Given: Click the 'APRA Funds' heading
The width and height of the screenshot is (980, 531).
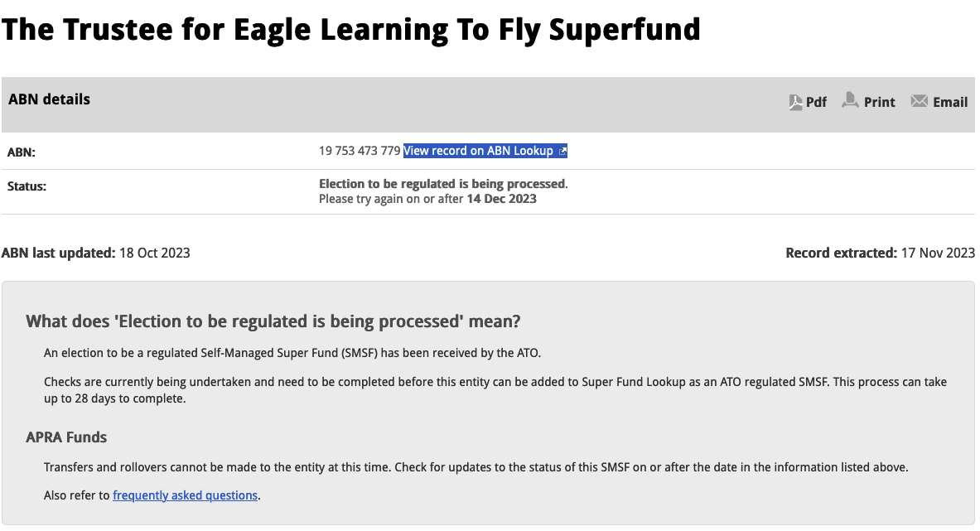Looking at the screenshot, I should pyautogui.click(x=66, y=437).
